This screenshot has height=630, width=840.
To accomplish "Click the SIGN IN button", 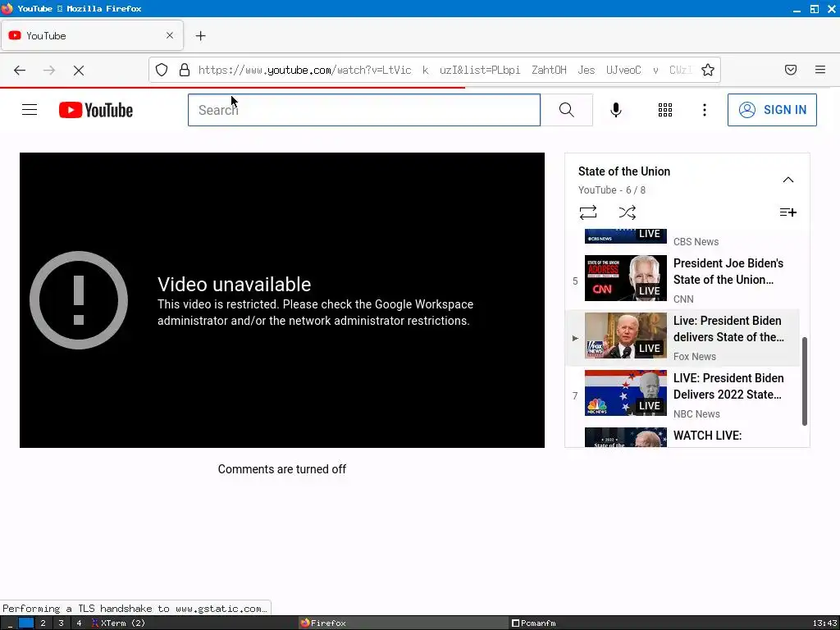I will [772, 110].
